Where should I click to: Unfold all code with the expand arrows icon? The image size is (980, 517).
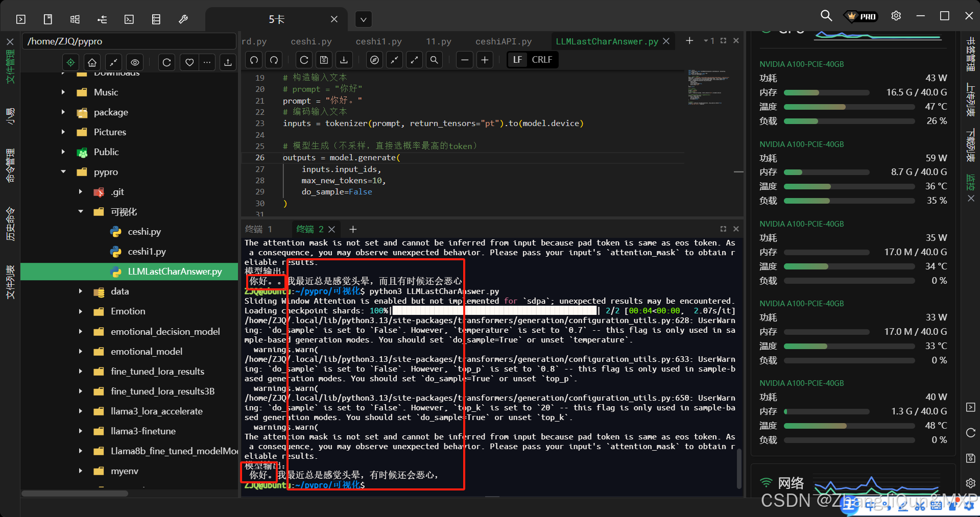pos(414,60)
